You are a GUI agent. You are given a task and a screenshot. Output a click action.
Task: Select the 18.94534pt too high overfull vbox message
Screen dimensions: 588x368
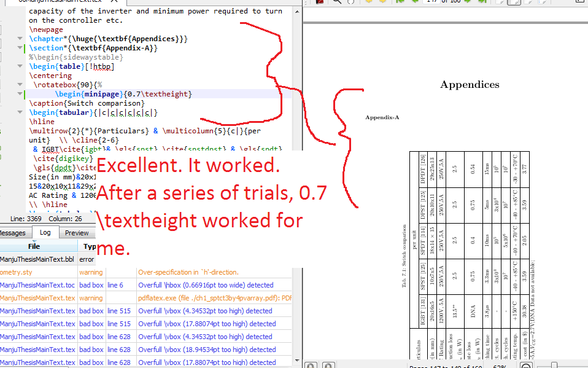click(207, 350)
